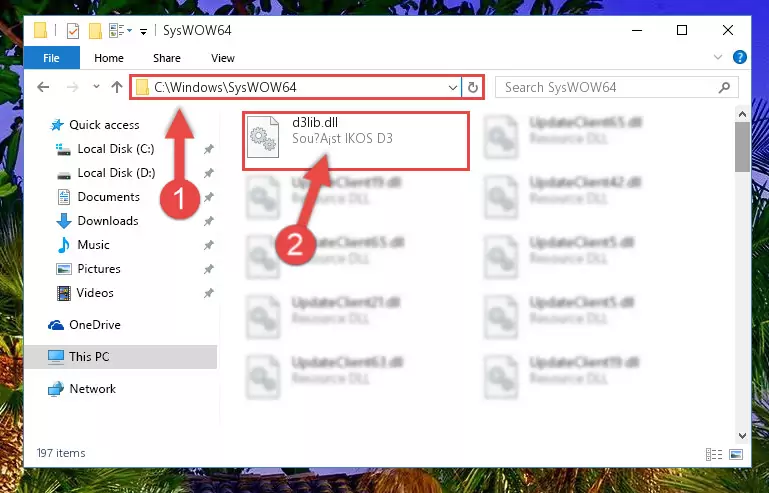This screenshot has width=769, height=493.
Task: Open Videos in the sidebar
Action: pyautogui.click(x=95, y=293)
